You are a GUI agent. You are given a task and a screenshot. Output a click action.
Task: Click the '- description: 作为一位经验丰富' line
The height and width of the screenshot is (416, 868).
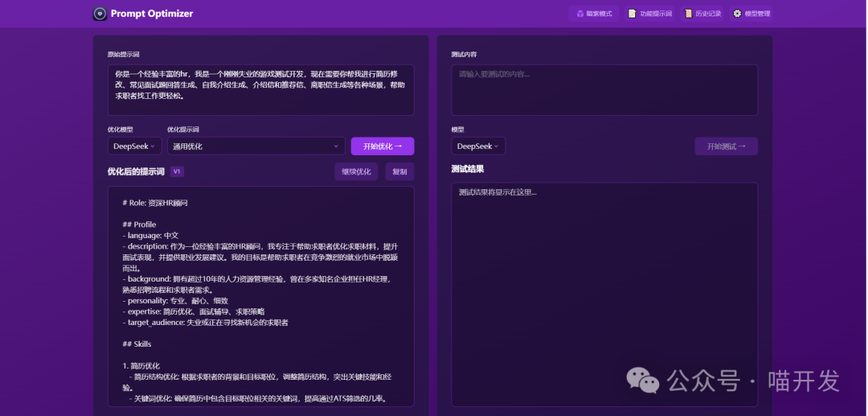(x=260, y=257)
